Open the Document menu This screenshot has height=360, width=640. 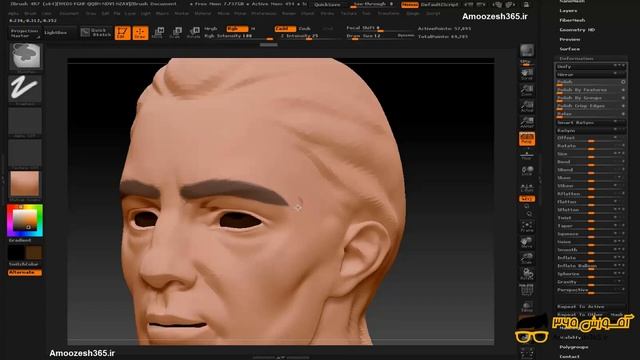pos(69,13)
